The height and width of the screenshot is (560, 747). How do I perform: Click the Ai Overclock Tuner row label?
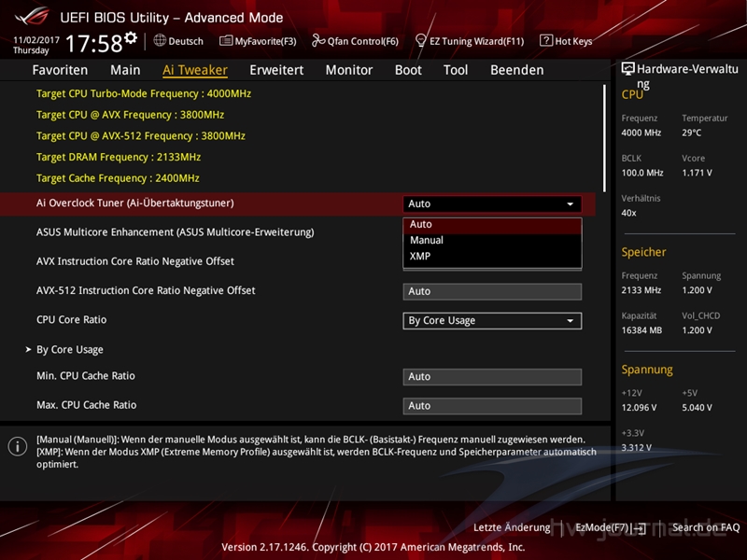(135, 203)
